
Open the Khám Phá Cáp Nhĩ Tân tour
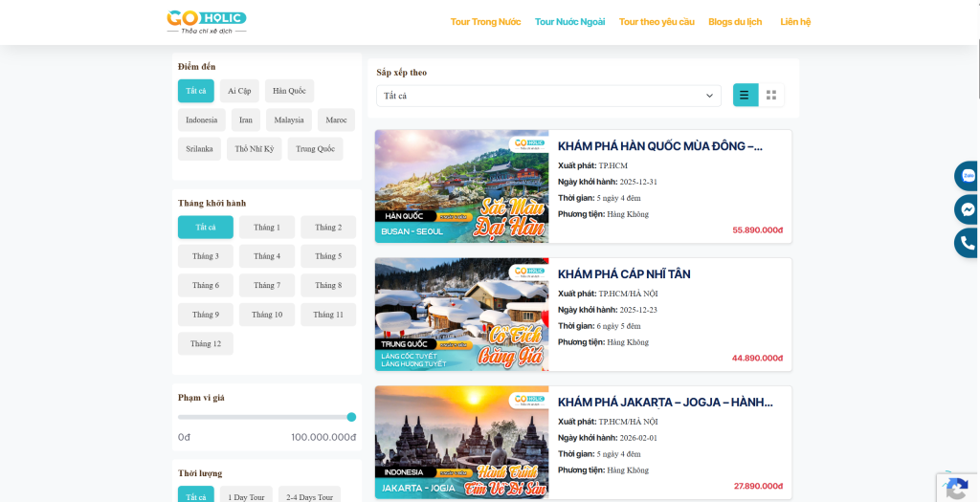623,274
